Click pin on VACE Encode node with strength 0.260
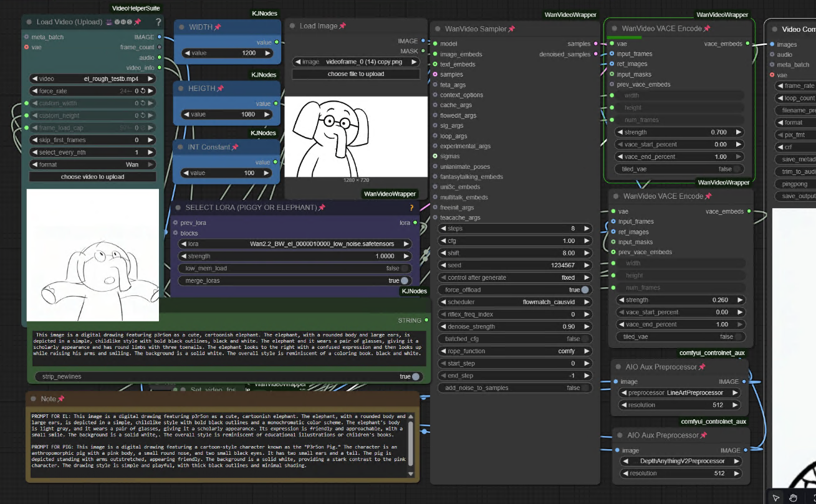This screenshot has height=504, width=816. tap(708, 196)
